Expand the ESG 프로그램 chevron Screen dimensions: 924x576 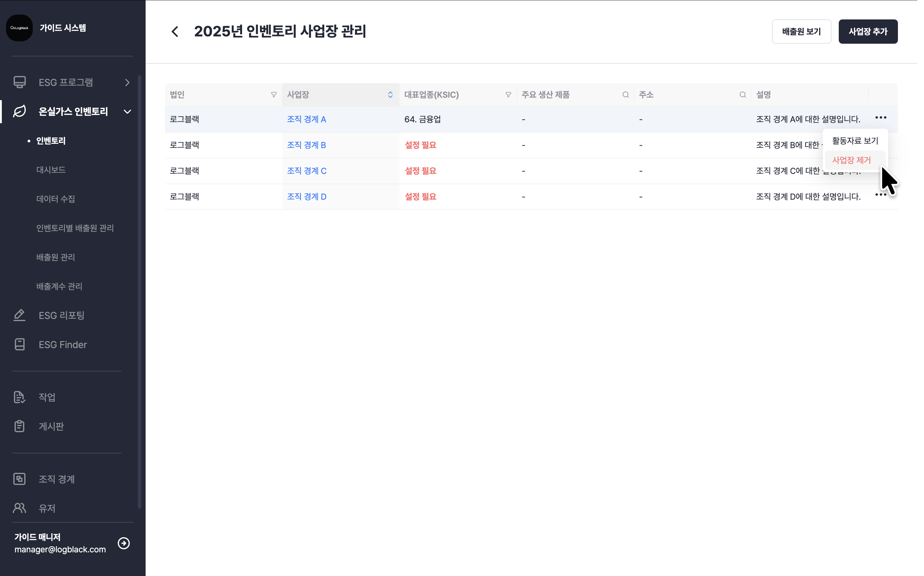(x=127, y=82)
